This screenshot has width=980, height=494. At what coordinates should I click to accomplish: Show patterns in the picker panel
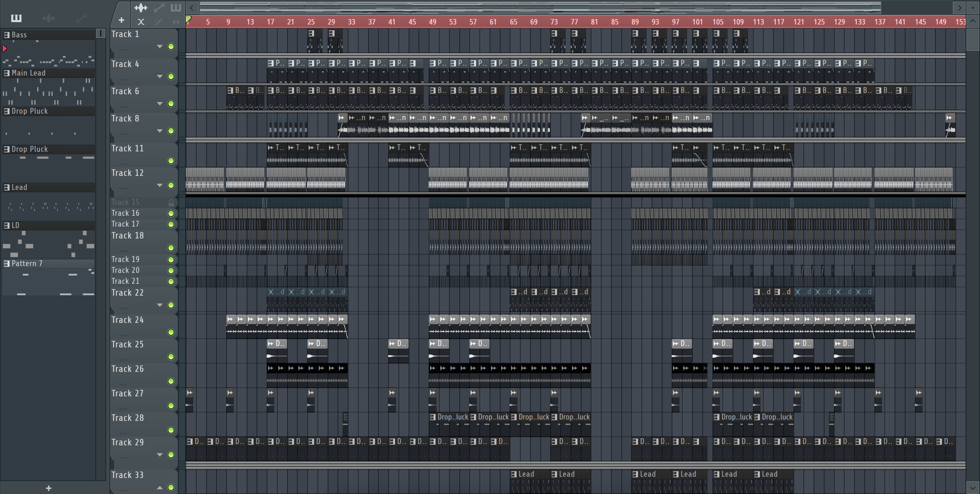click(16, 18)
